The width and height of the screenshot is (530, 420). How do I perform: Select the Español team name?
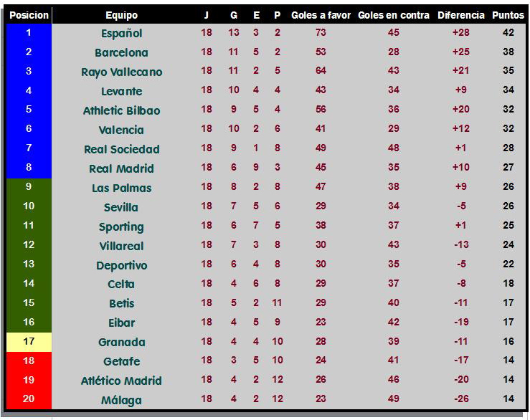(x=122, y=33)
